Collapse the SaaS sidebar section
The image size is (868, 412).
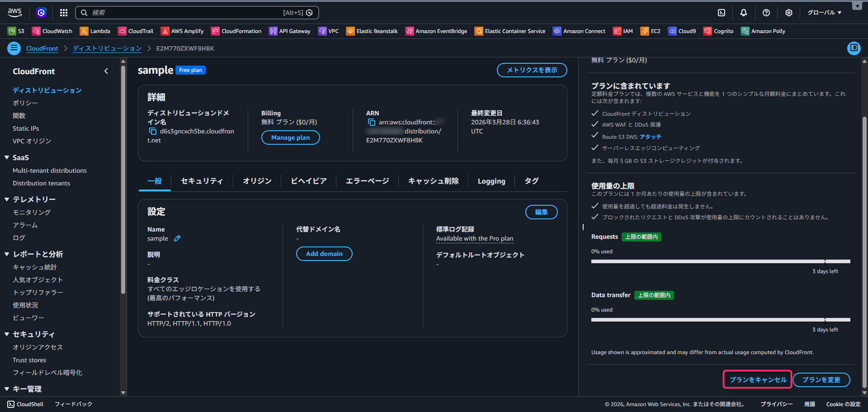7,157
